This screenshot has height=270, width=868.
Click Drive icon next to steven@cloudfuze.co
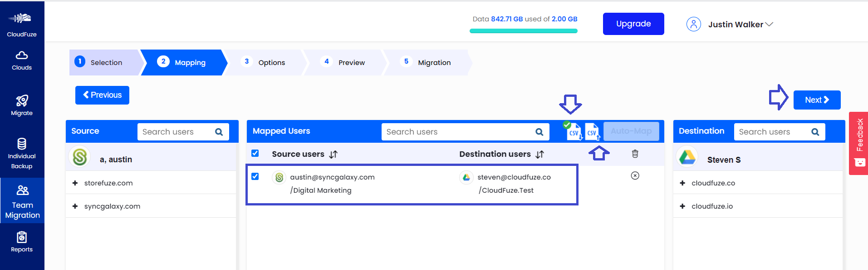(x=466, y=177)
